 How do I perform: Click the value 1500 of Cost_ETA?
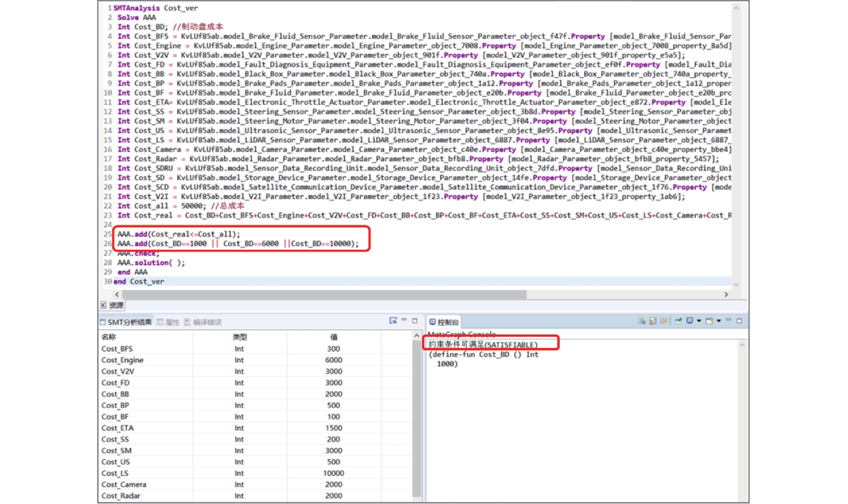point(334,428)
